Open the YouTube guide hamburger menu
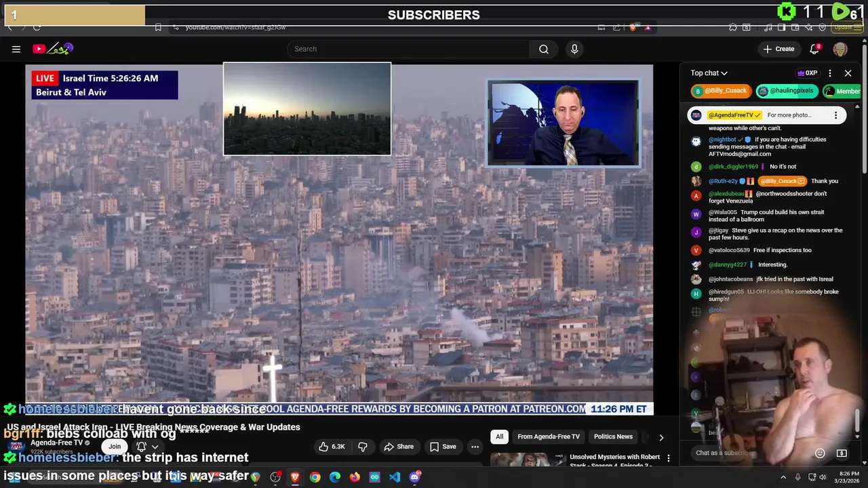868x488 pixels. click(x=16, y=49)
